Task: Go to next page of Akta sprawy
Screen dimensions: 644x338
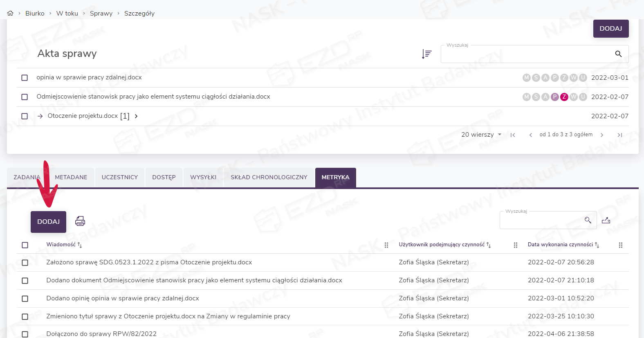Action: (602, 135)
